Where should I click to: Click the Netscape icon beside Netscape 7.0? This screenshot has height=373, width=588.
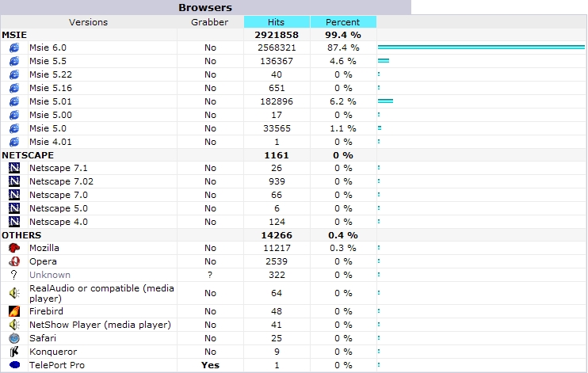pos(14,195)
